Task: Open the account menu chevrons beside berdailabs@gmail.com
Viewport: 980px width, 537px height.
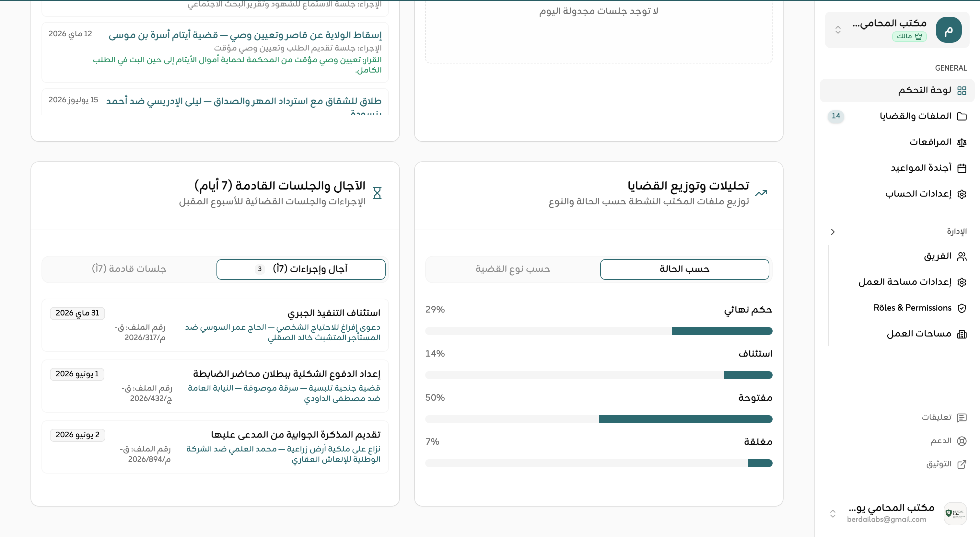Action: click(x=833, y=513)
